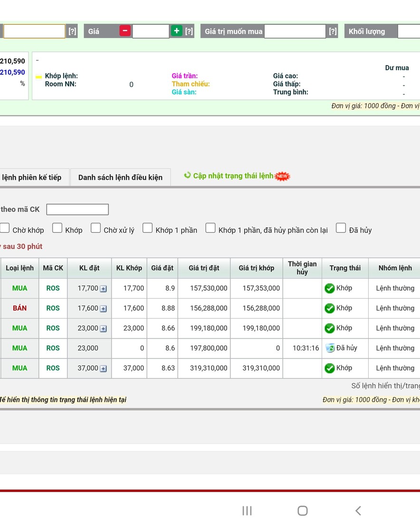This screenshot has width=420, height=525.
Task: Check the Chờ khớp filter checkbox
Action: [x=5, y=228]
